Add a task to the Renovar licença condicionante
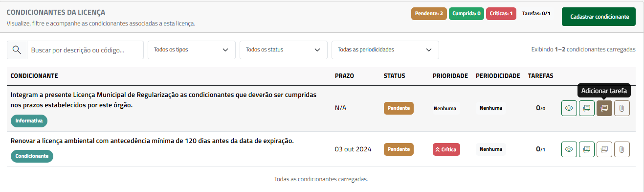 click(604, 149)
